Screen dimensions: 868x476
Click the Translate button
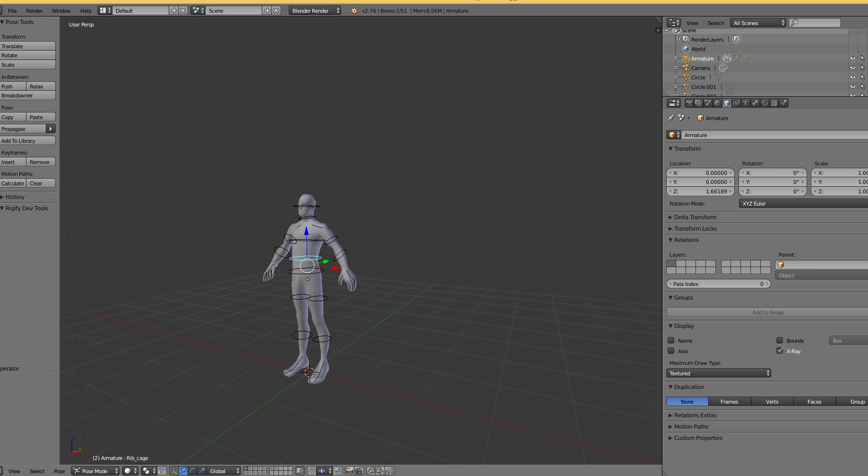click(28, 46)
